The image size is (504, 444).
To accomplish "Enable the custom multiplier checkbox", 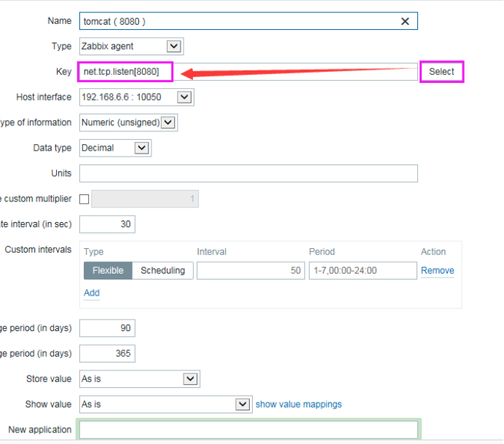I will (84, 199).
